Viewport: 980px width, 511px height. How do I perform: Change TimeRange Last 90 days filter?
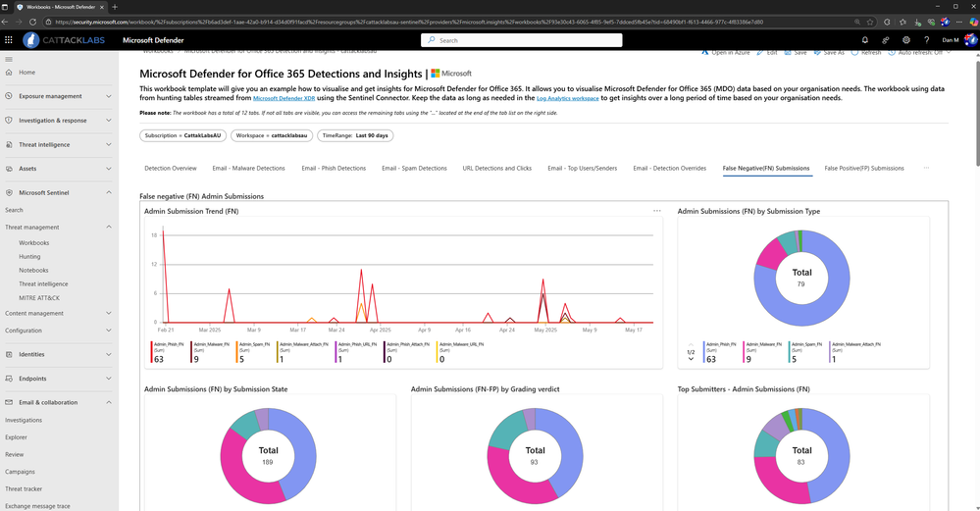[x=355, y=135]
